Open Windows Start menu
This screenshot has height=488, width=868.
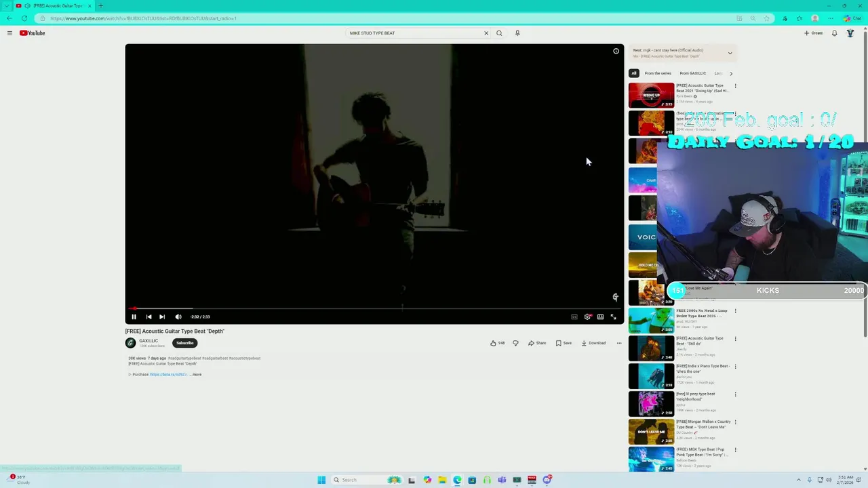pos(321,480)
